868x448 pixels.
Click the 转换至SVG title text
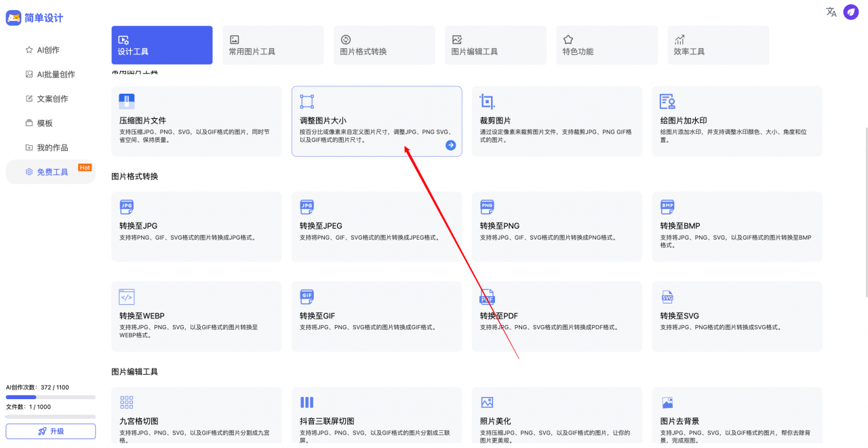point(679,316)
